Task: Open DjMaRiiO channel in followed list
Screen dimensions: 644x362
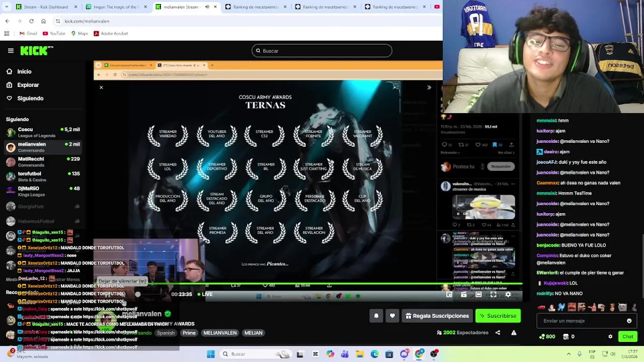Action: tap(43, 191)
